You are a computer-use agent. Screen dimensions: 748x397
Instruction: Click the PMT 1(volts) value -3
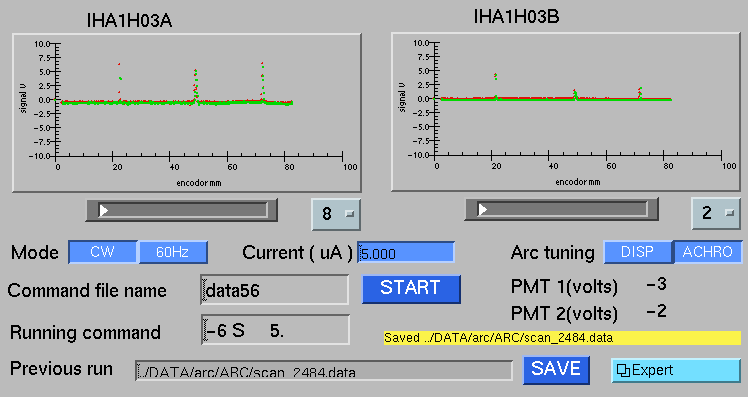(x=656, y=284)
